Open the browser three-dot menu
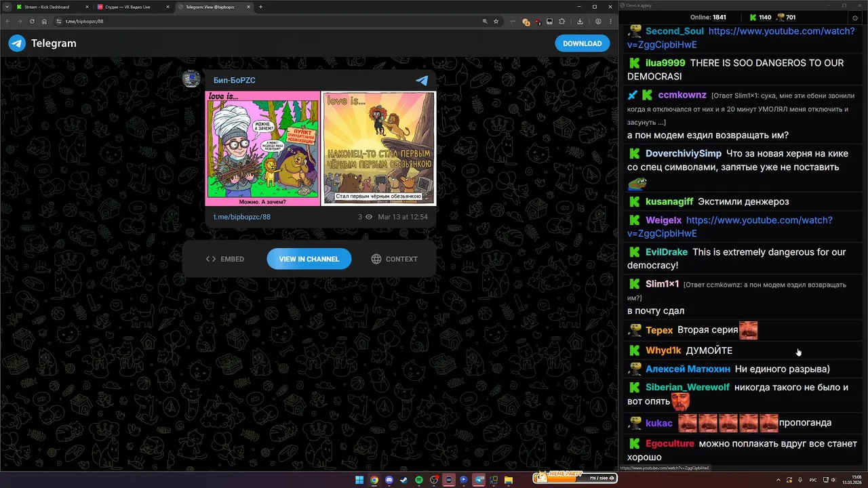The image size is (868, 488). [x=610, y=22]
